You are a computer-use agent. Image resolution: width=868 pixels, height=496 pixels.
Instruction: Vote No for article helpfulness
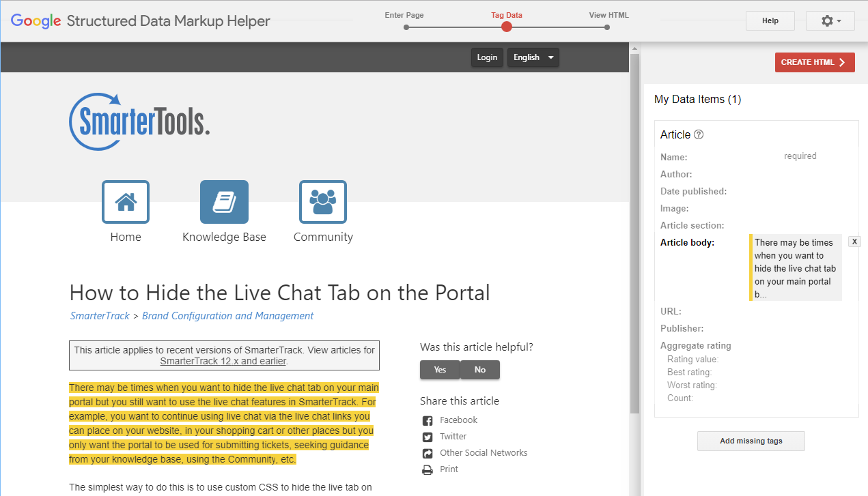(480, 370)
